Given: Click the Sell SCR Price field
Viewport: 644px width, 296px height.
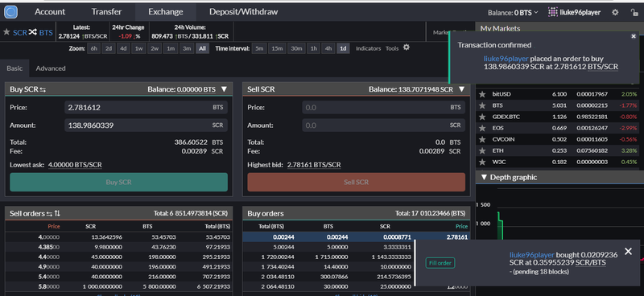Looking at the screenshot, I should 384,108.
